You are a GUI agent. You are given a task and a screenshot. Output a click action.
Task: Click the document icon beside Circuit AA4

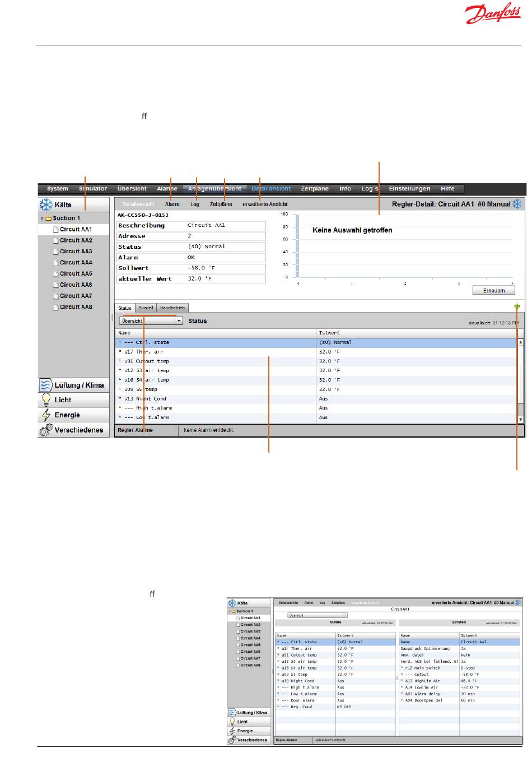coord(55,263)
